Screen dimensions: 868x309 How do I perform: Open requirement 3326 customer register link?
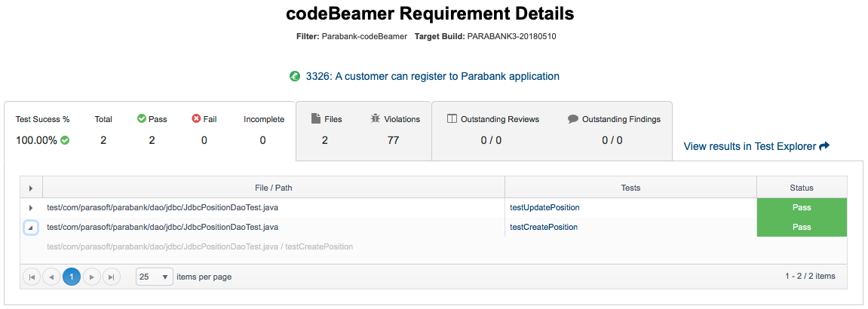click(x=432, y=76)
